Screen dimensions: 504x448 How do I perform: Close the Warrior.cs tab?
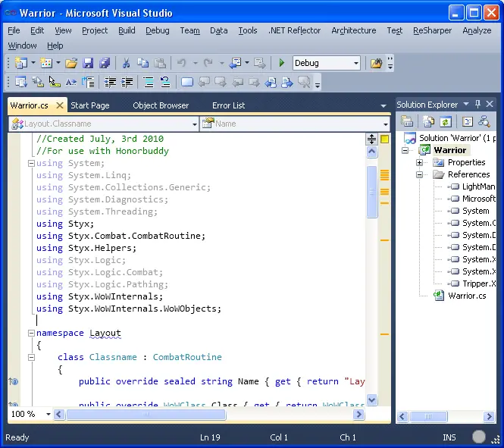pyautogui.click(x=59, y=105)
